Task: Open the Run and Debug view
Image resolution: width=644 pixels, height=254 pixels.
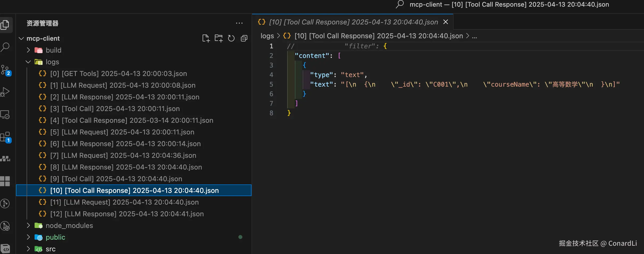Action: click(x=5, y=92)
